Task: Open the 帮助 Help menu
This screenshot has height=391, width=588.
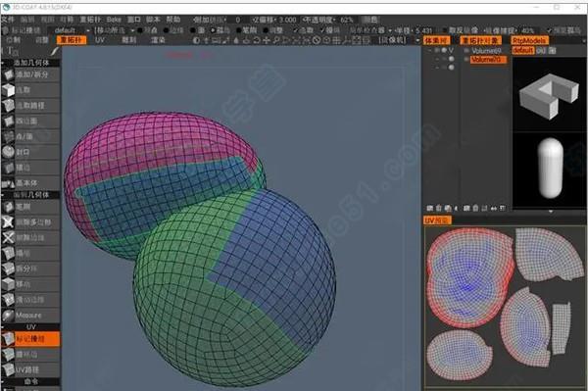Action: coord(173,20)
